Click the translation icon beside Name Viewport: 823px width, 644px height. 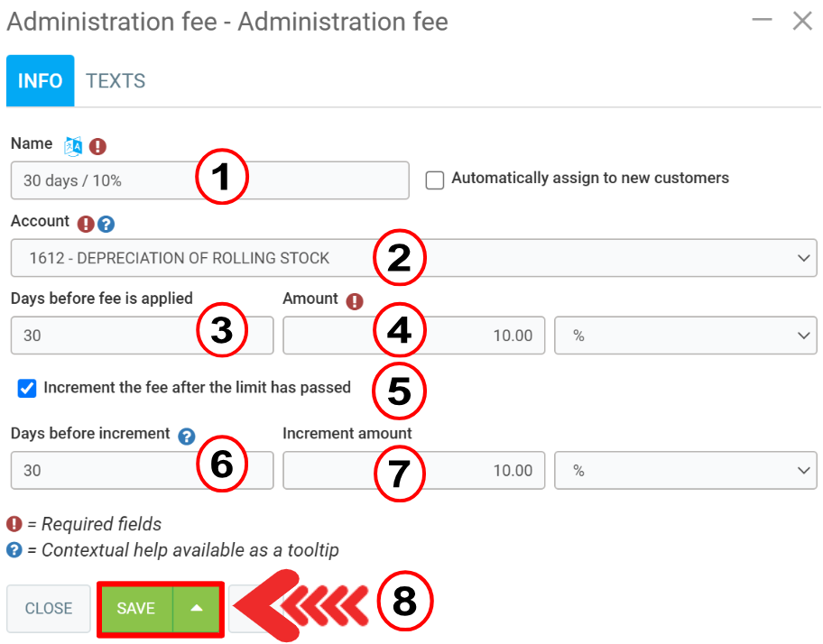point(73,145)
